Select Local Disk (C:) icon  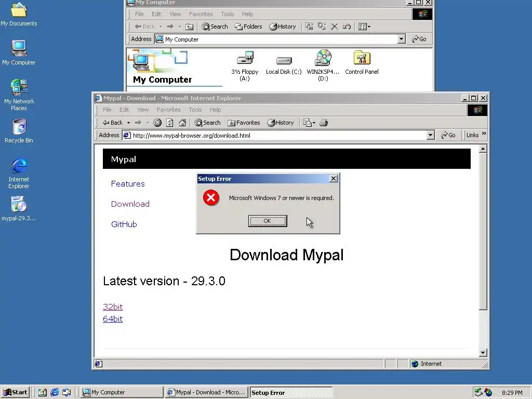284,64
